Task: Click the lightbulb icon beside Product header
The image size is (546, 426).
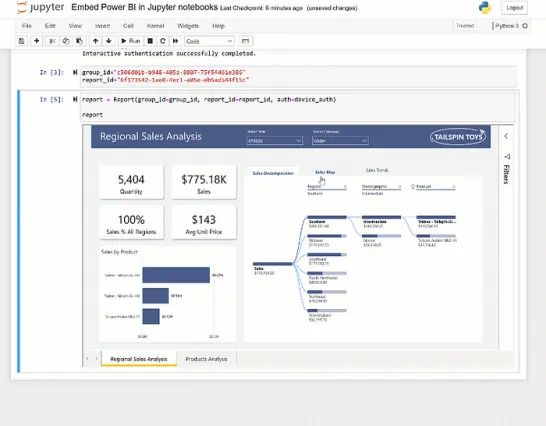Action: tap(413, 187)
